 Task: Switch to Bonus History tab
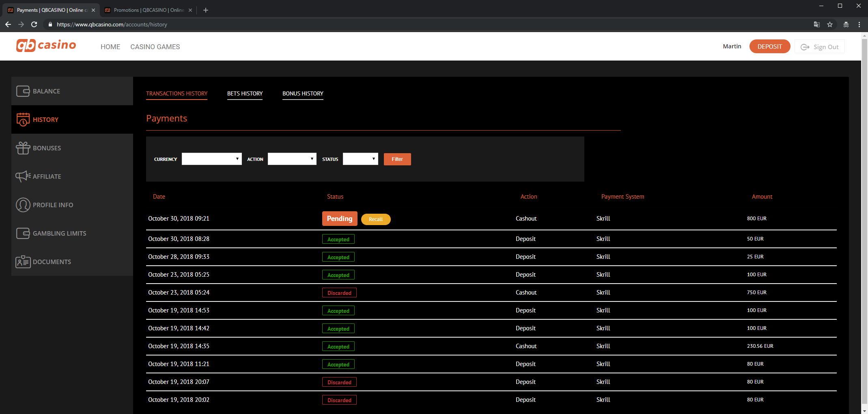point(303,94)
